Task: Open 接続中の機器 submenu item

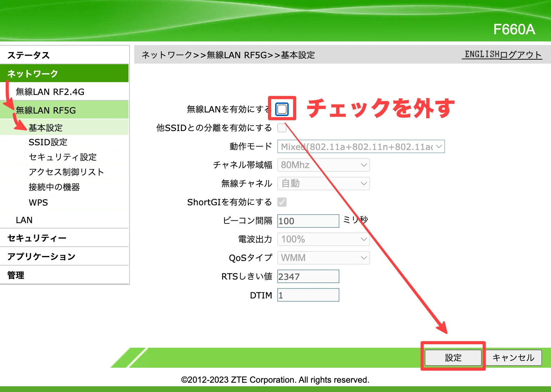Action: tap(54, 187)
